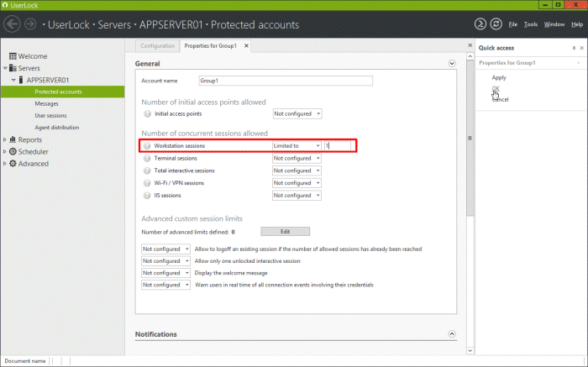Open dropdown for Display the welcome message
588x367 pixels.
pos(165,273)
